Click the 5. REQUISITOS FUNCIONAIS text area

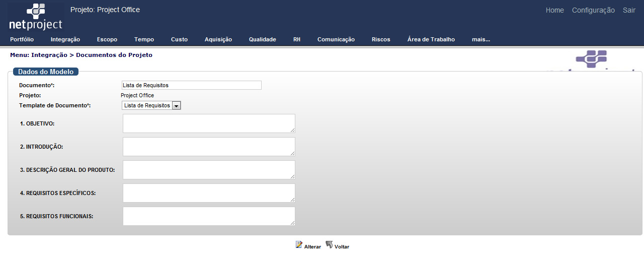(208, 216)
